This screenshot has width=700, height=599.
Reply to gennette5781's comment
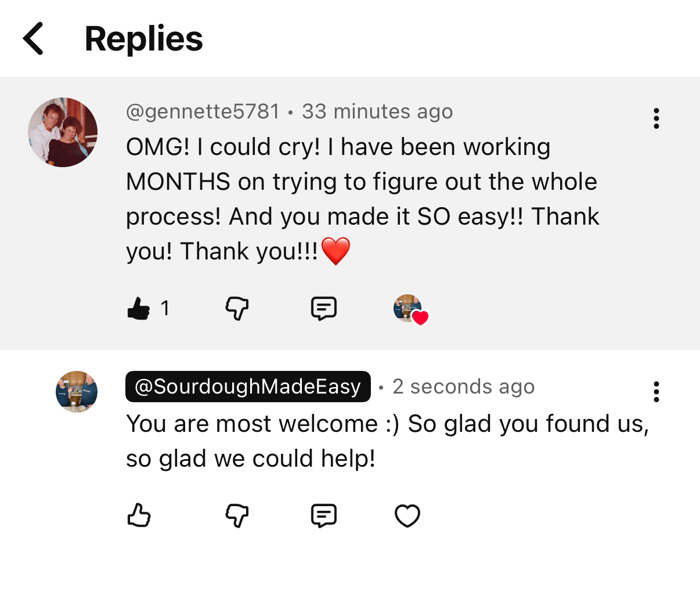(x=323, y=308)
